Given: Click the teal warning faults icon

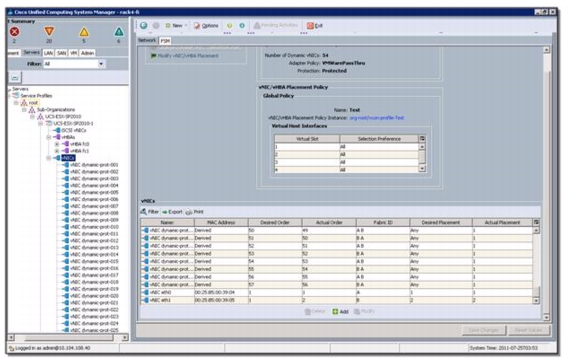Looking at the screenshot, I should pos(119,32).
